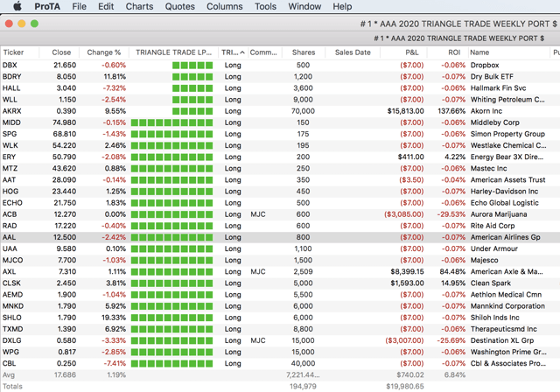Screen dimensions: 560x392
Task: Open the Quotes menu
Action: (x=179, y=6)
